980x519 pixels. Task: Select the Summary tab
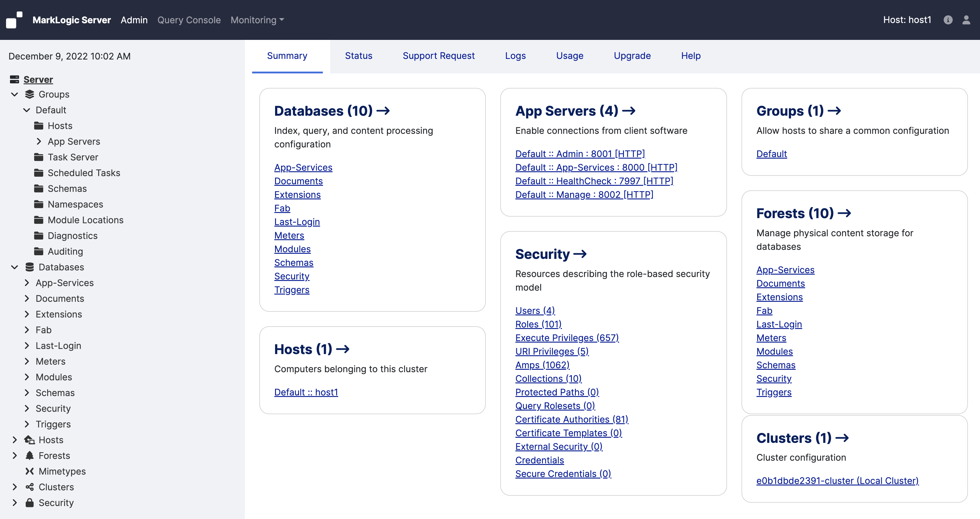point(287,56)
